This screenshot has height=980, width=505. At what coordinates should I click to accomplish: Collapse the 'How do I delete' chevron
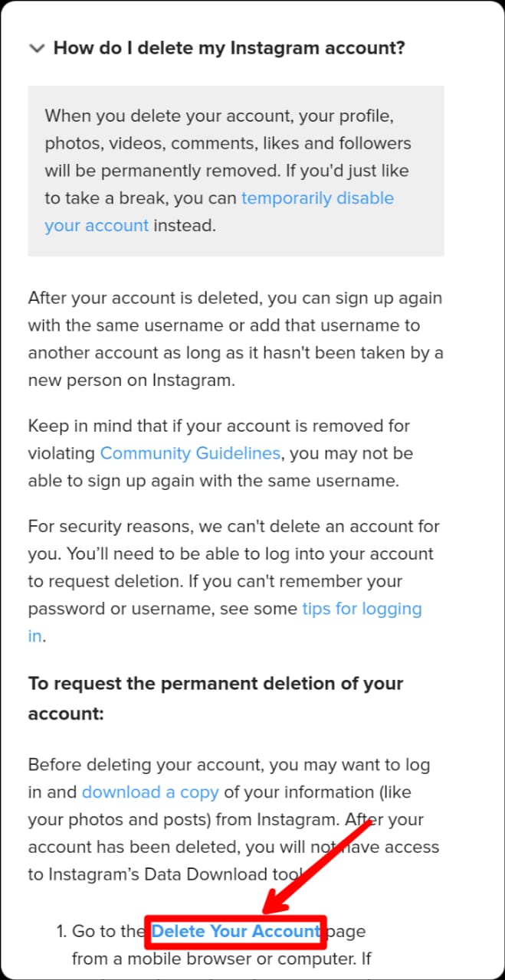(36, 49)
